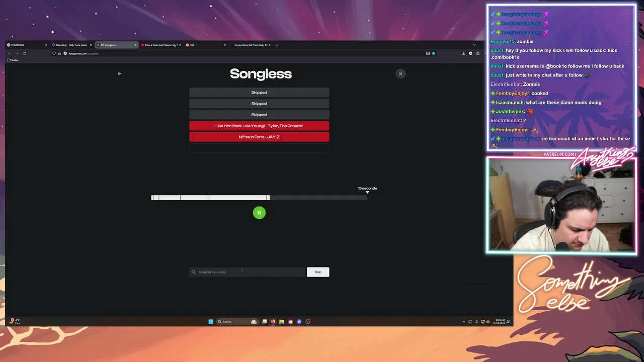This screenshot has width=644, height=362.
Task: Click the Songless title logo
Action: point(261,73)
